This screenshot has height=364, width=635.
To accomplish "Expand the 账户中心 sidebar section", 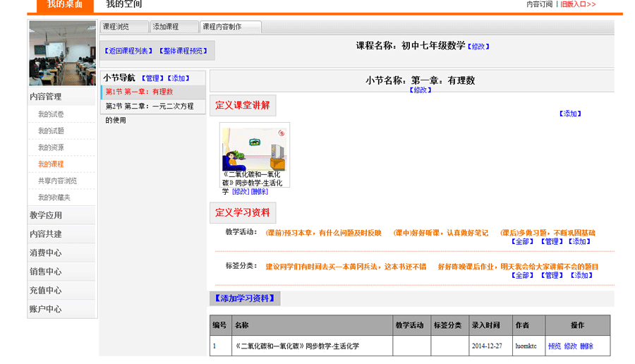I will pos(46,309).
